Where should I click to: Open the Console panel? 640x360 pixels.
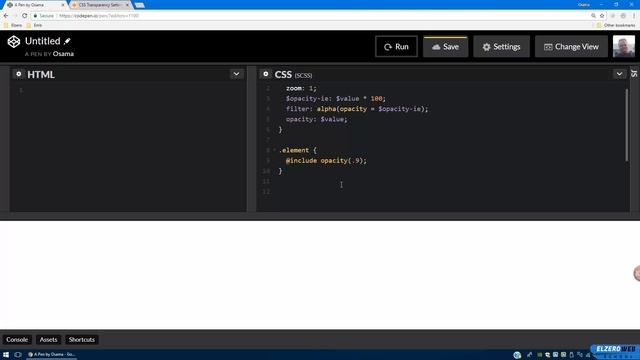pyautogui.click(x=17, y=340)
